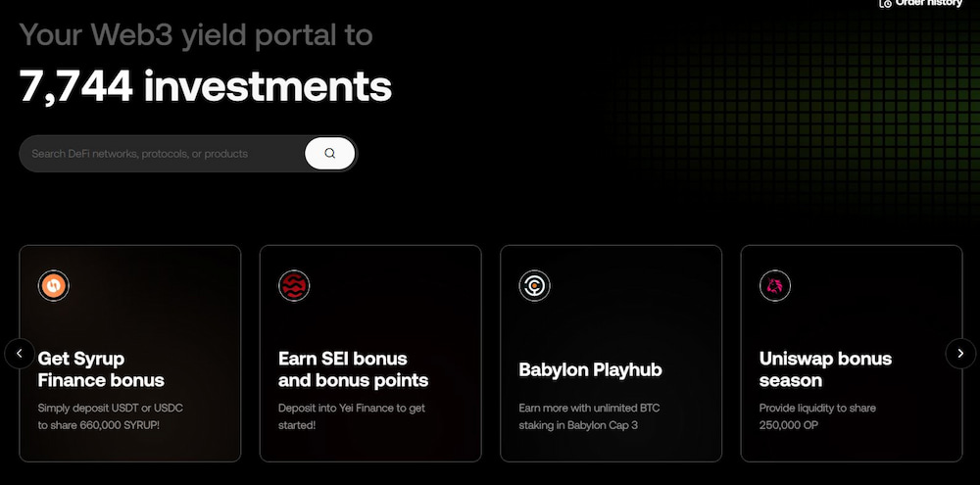
Task: Click the Order history clock icon
Action: point(886,3)
